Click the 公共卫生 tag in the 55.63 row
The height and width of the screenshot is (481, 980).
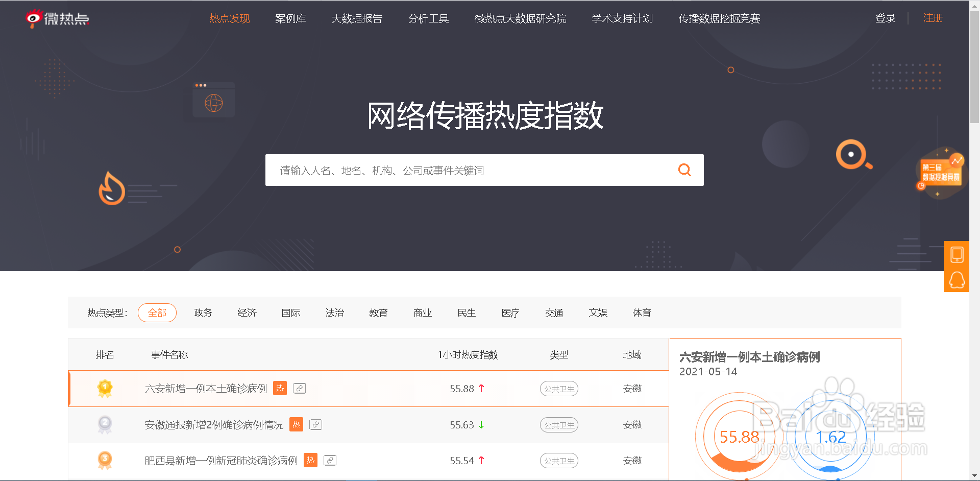pos(559,425)
